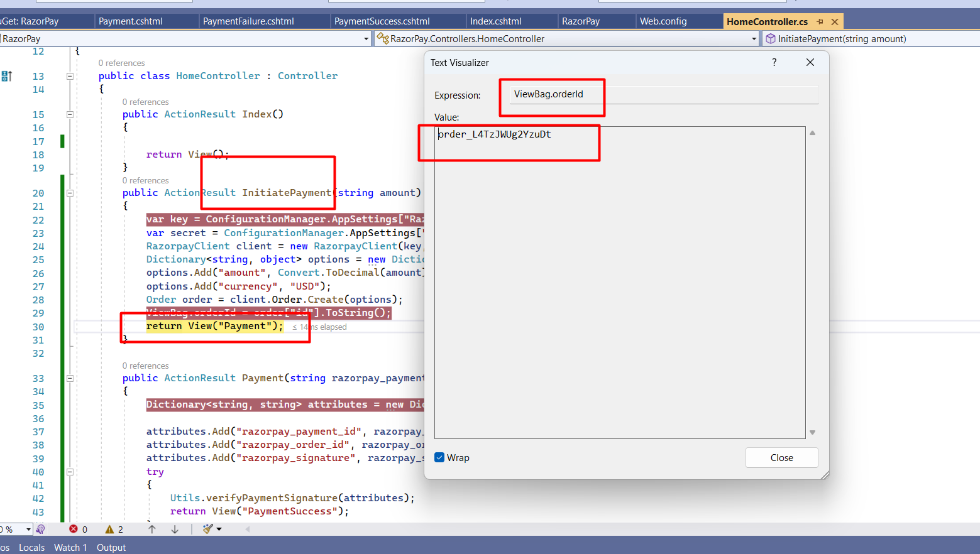Switch to the Web.config tab
The width and height of the screenshot is (980, 554).
click(x=663, y=21)
